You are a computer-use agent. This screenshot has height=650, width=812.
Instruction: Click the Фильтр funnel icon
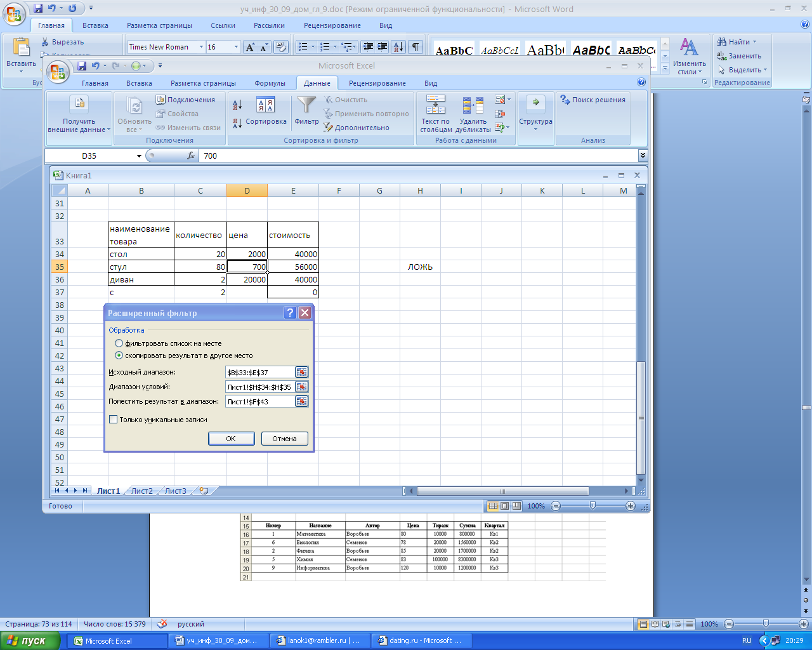click(x=306, y=111)
